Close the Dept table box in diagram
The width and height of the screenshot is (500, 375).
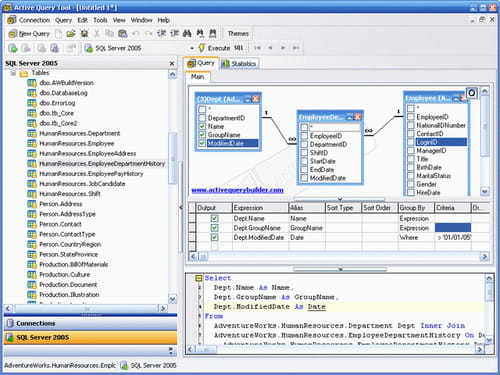pyautogui.click(x=256, y=99)
